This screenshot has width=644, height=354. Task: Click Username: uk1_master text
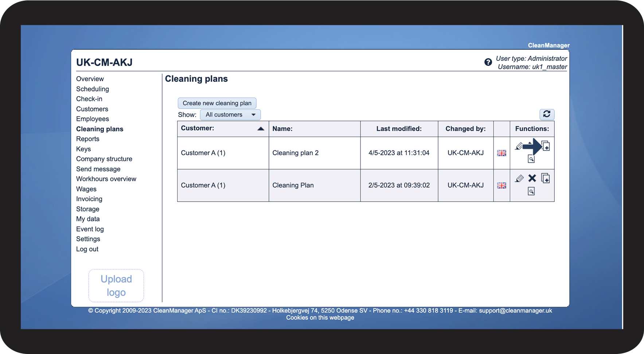click(x=532, y=67)
